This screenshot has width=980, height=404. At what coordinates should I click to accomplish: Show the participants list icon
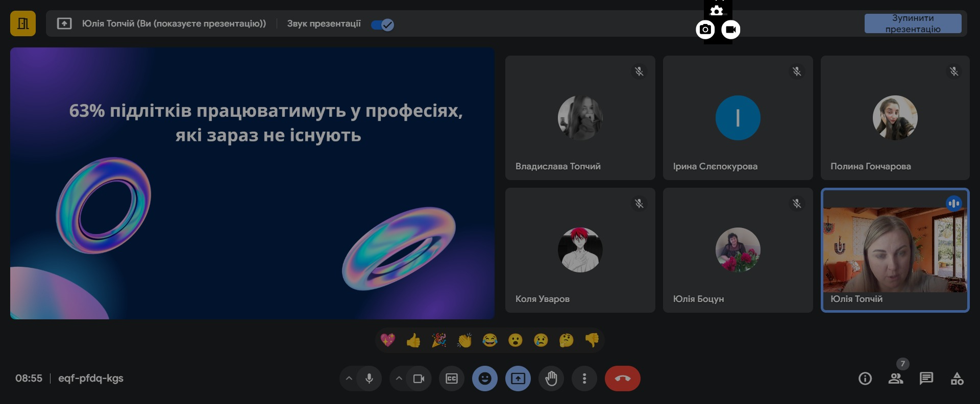(895, 378)
